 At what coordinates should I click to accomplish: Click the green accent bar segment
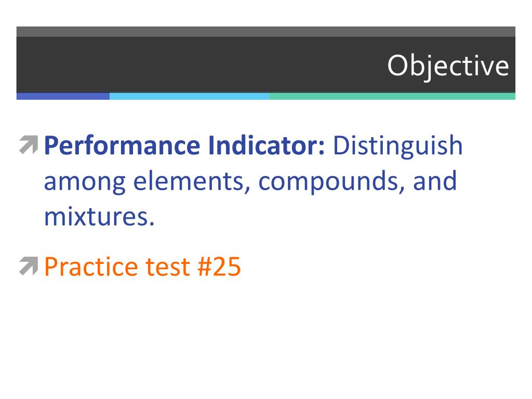coord(392,96)
